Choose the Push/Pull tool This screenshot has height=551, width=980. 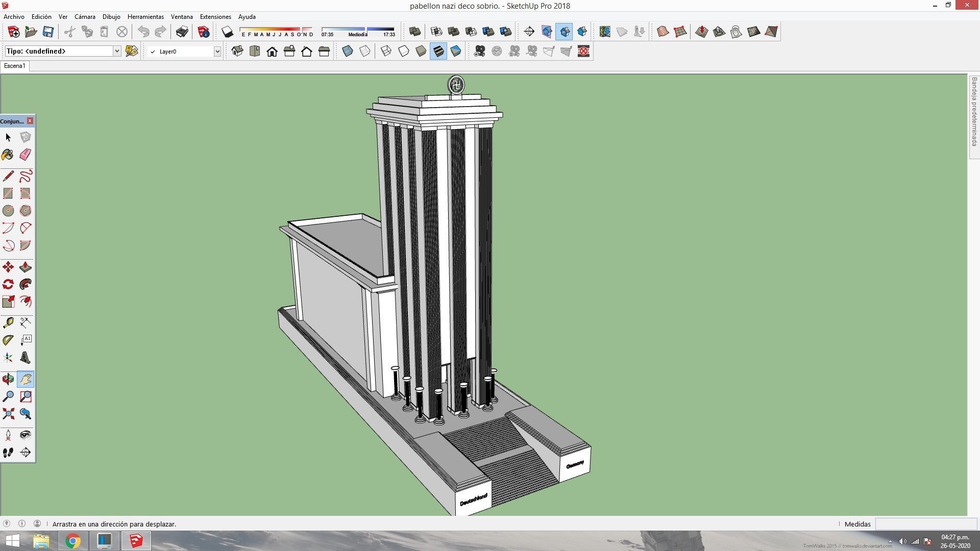tap(25, 267)
